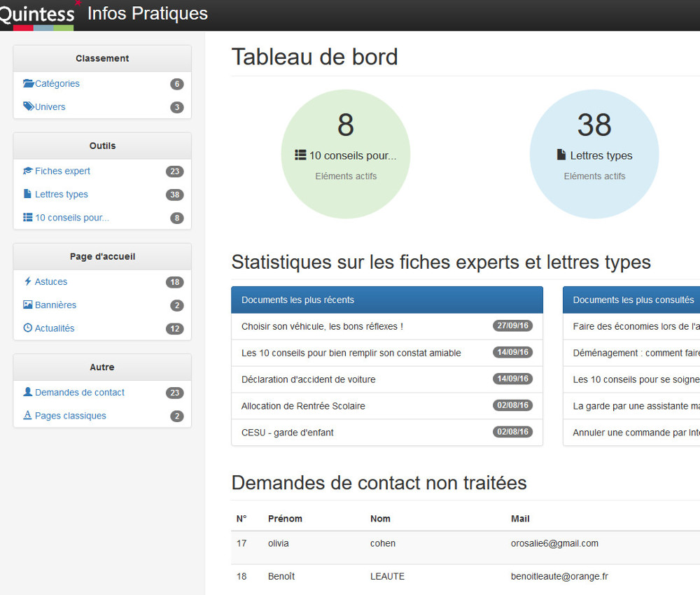Image resolution: width=700 pixels, height=595 pixels.
Task: Select the contact request row for olivia cohen
Action: point(420,544)
